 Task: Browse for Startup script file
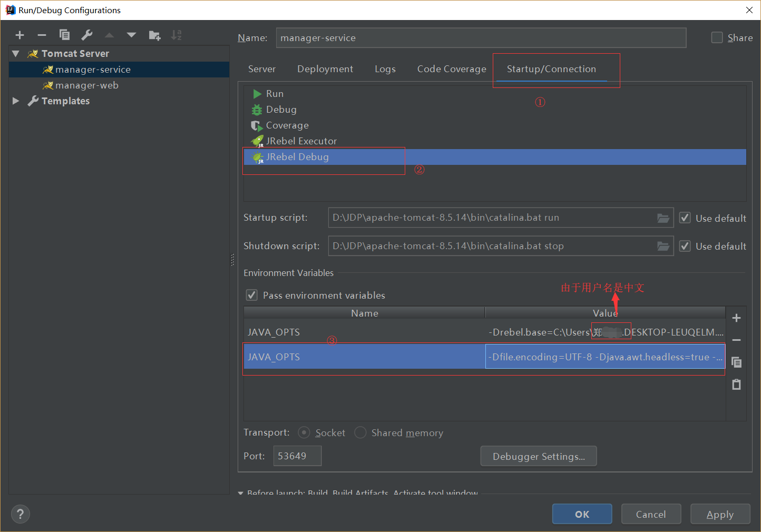coord(663,218)
